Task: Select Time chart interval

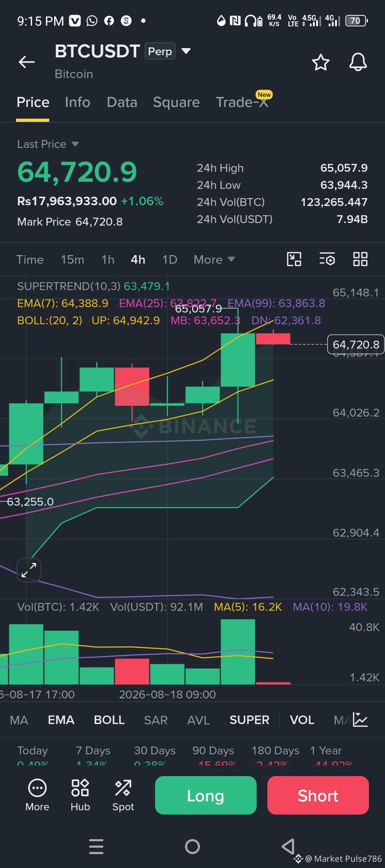Action: 30,259
